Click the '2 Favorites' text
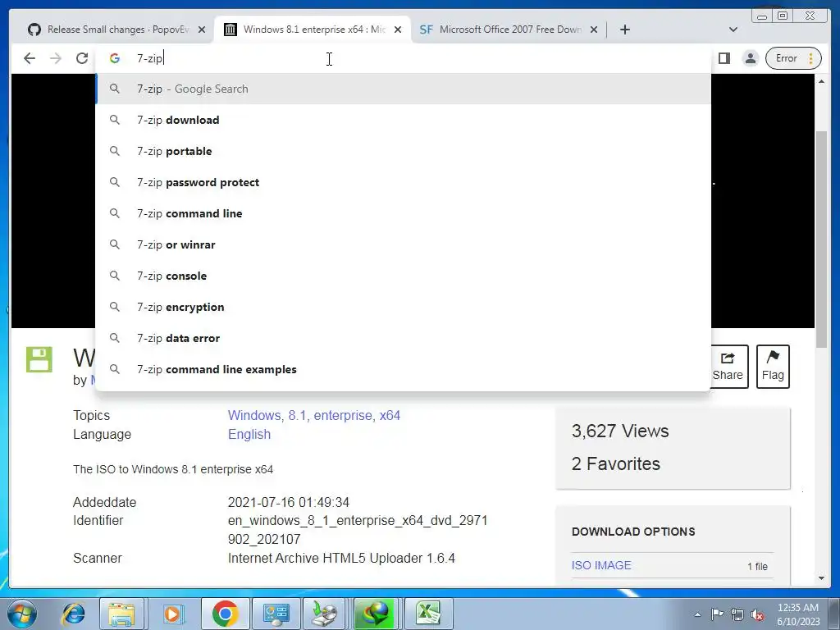The height and width of the screenshot is (630, 840). [x=615, y=463]
